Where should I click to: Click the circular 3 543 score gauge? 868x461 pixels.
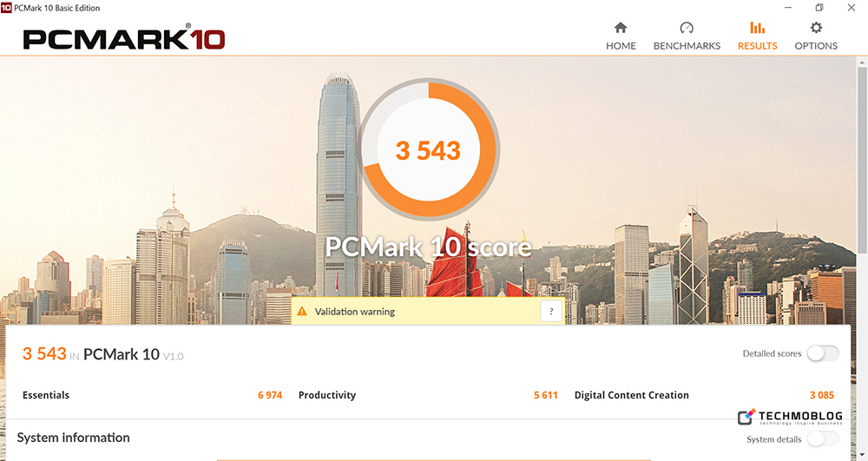(x=429, y=149)
